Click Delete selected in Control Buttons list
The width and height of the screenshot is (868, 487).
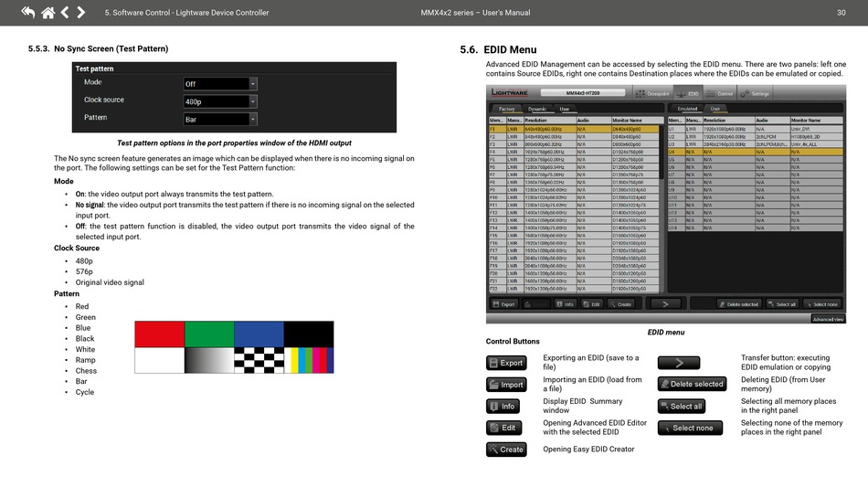coord(689,384)
